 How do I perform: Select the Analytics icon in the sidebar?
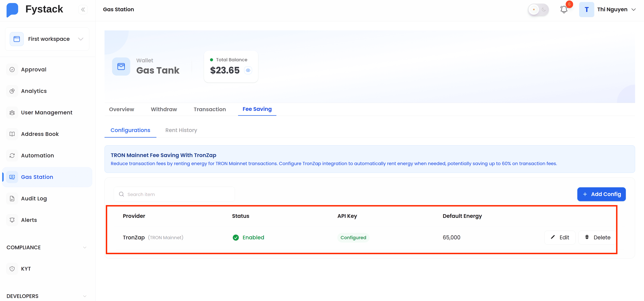click(x=12, y=91)
